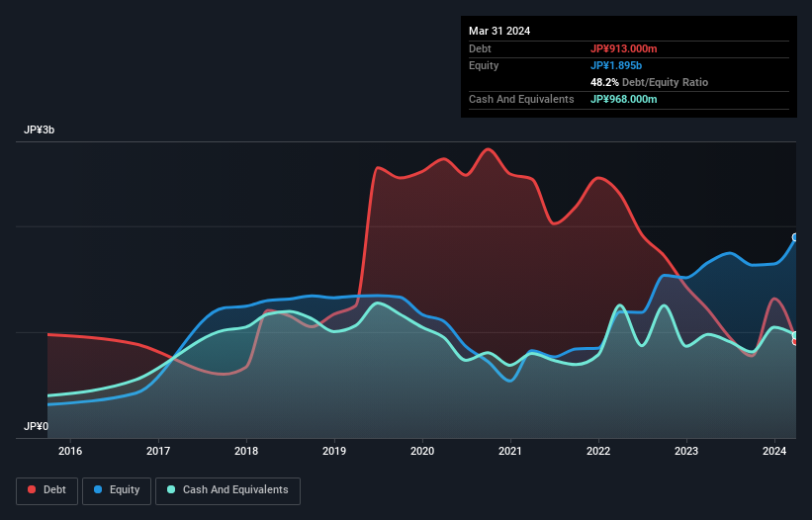Click the Debt row label in tooltip

[480, 48]
